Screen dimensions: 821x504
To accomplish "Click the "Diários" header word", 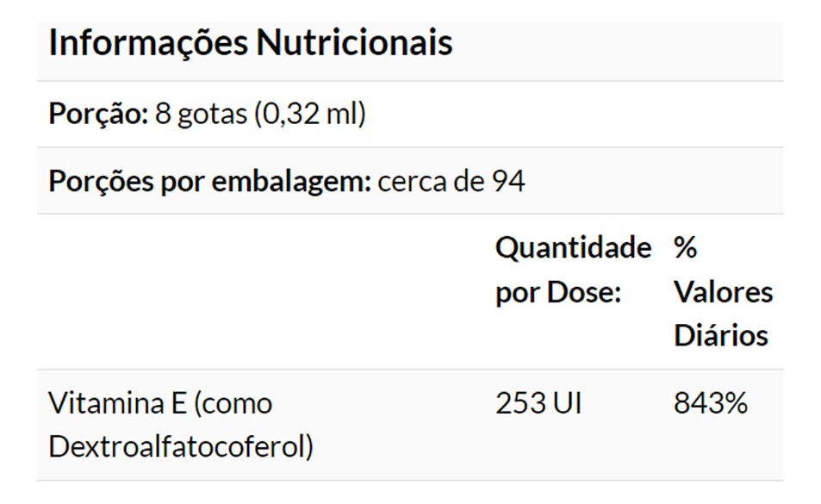I will click(x=720, y=335).
